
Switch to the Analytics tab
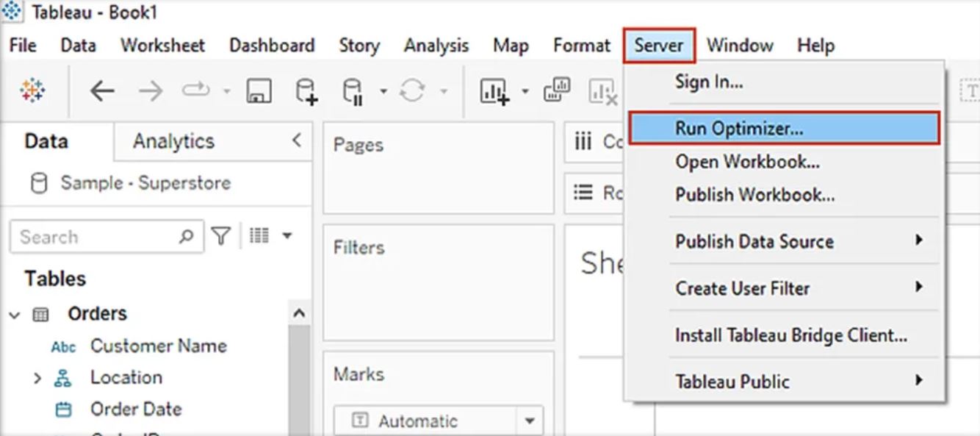click(x=173, y=141)
